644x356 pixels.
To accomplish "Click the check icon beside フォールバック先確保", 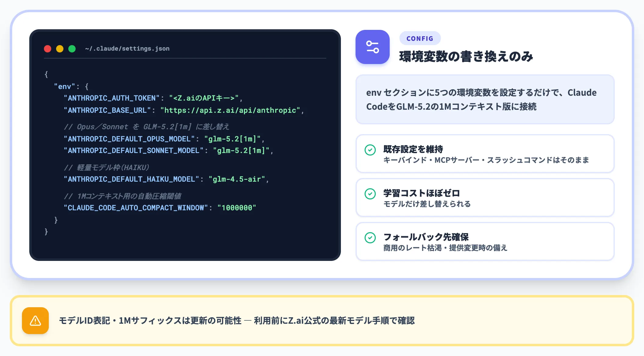I will (370, 237).
